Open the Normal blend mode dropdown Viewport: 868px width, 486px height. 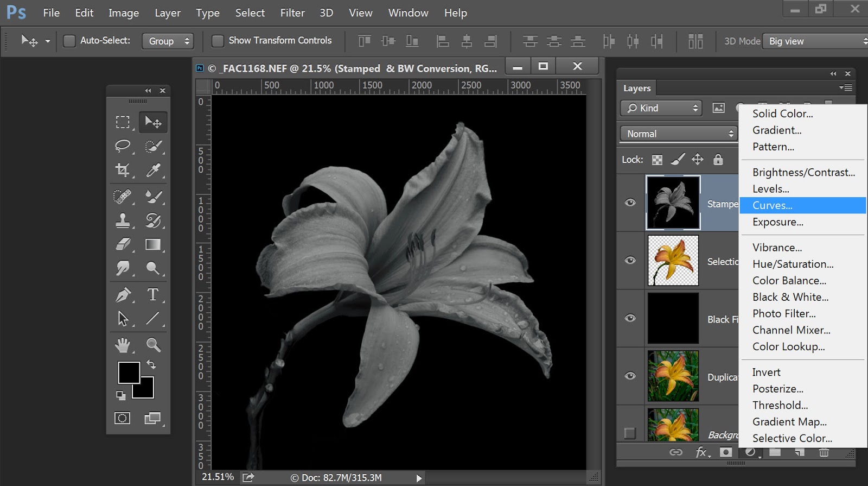(679, 134)
